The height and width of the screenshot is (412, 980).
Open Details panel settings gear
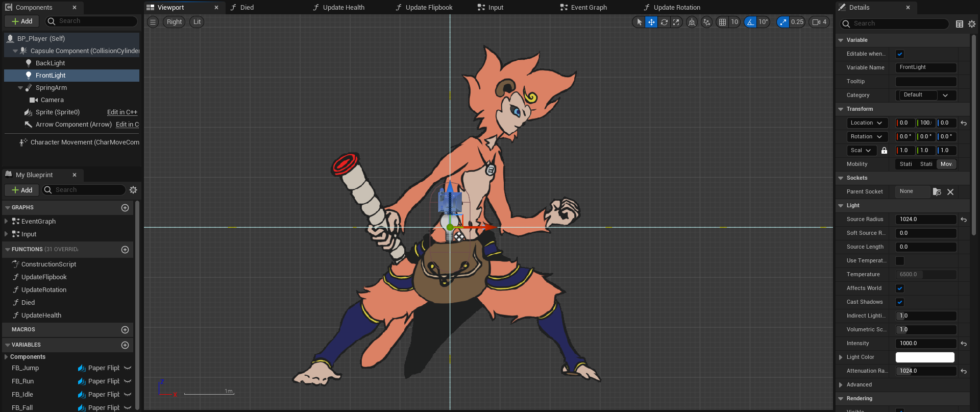pos(972,24)
